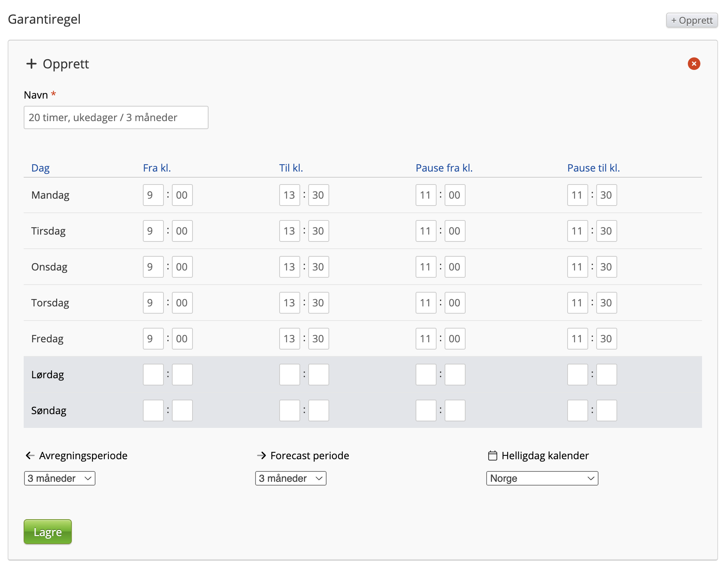Image resolution: width=728 pixels, height=570 pixels.
Task: Open the Avregningsperiode dropdown
Action: click(60, 478)
